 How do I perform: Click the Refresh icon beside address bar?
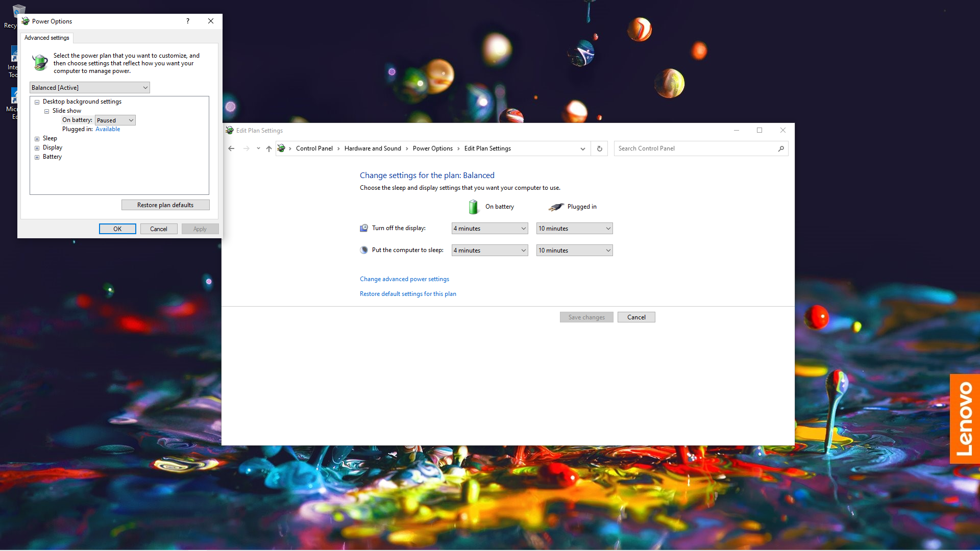[600, 148]
